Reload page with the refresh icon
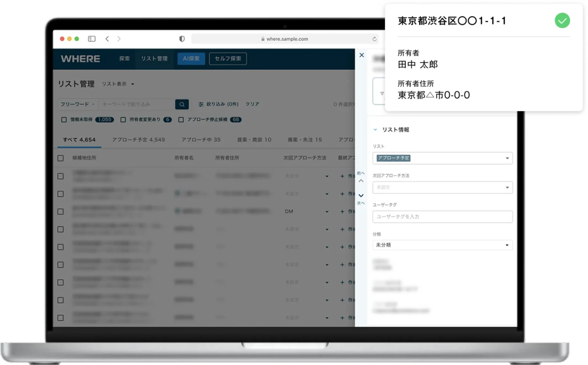This screenshot has width=588, height=365. [374, 39]
